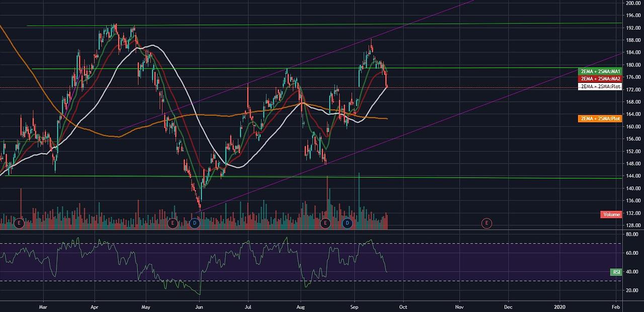Click the green RSI indicator label

coord(616,272)
